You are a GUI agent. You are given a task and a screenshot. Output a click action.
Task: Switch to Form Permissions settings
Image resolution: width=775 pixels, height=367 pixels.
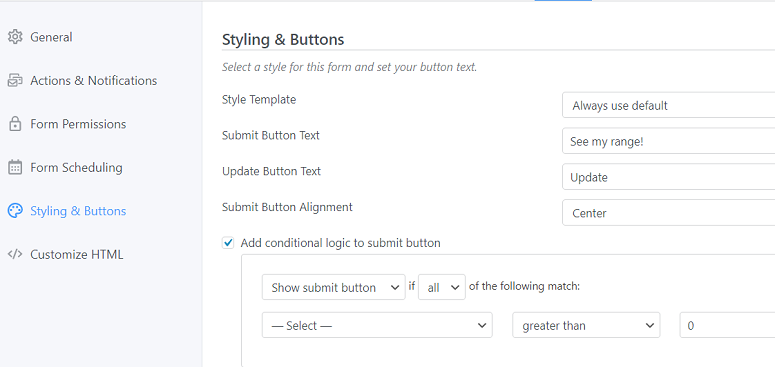coord(78,124)
